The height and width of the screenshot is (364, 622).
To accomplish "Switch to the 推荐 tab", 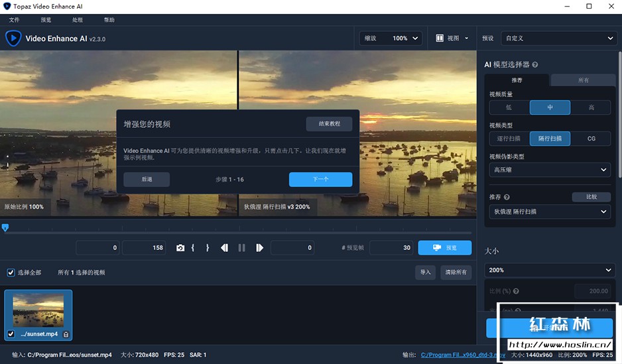I will point(517,80).
